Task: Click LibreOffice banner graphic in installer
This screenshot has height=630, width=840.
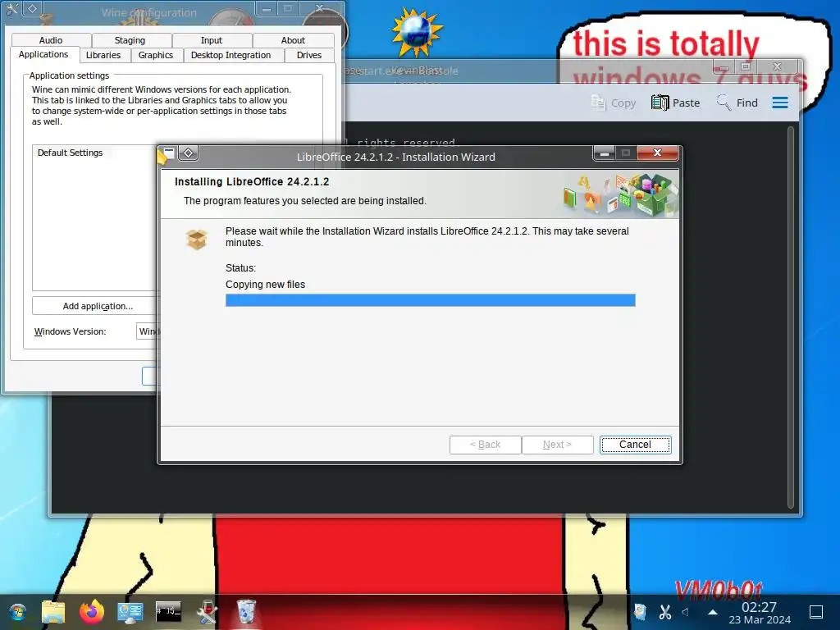Action: (x=620, y=195)
